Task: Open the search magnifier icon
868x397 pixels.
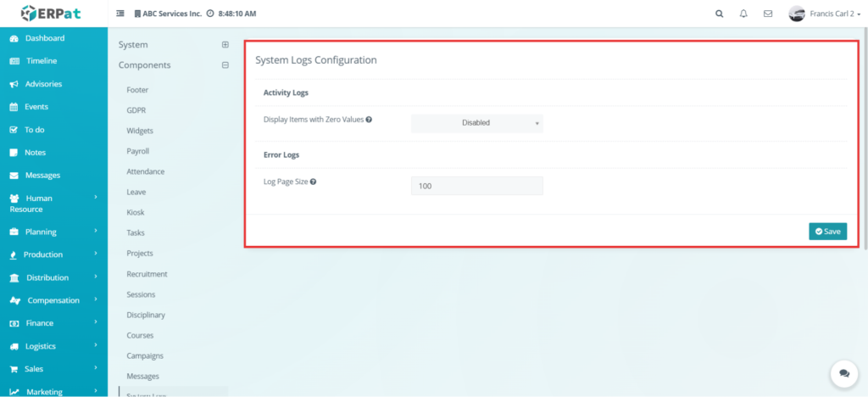Action: click(719, 14)
